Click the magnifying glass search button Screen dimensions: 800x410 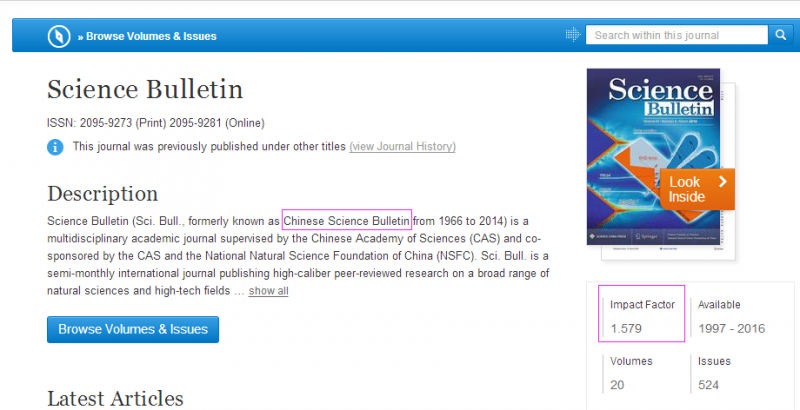point(780,36)
